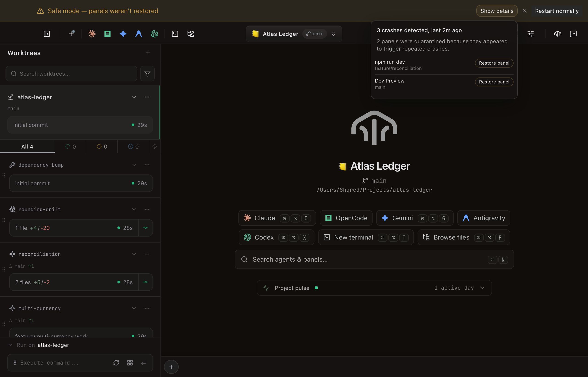Open rounding-drift more options menu

pos(147,209)
